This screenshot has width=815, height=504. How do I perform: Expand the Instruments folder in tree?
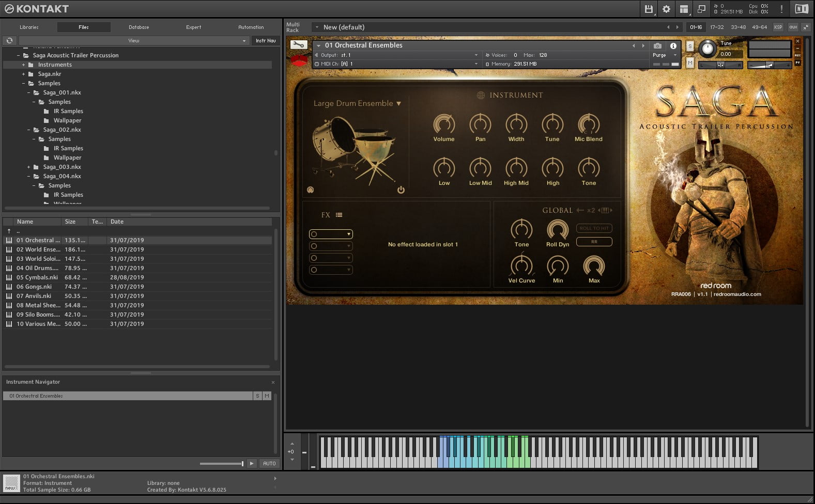click(x=23, y=65)
